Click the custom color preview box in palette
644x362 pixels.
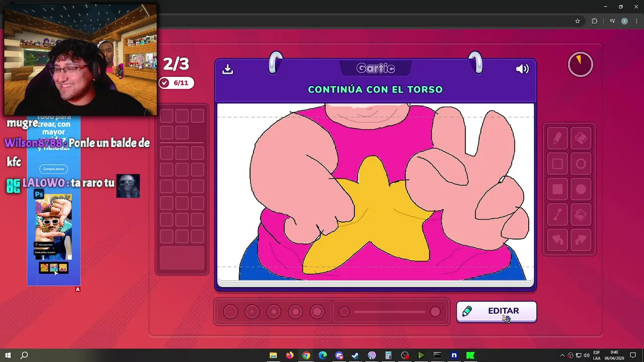tap(182, 258)
